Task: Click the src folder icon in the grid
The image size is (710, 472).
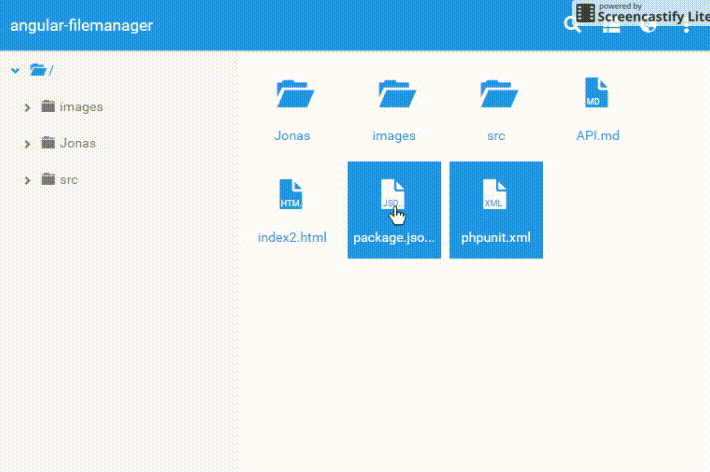Action: [x=499, y=94]
